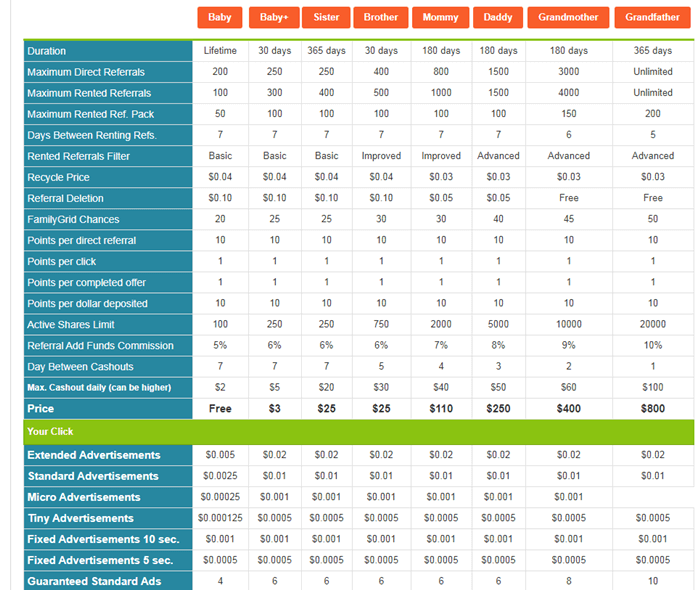Select the 7% commission cell

coord(441,345)
